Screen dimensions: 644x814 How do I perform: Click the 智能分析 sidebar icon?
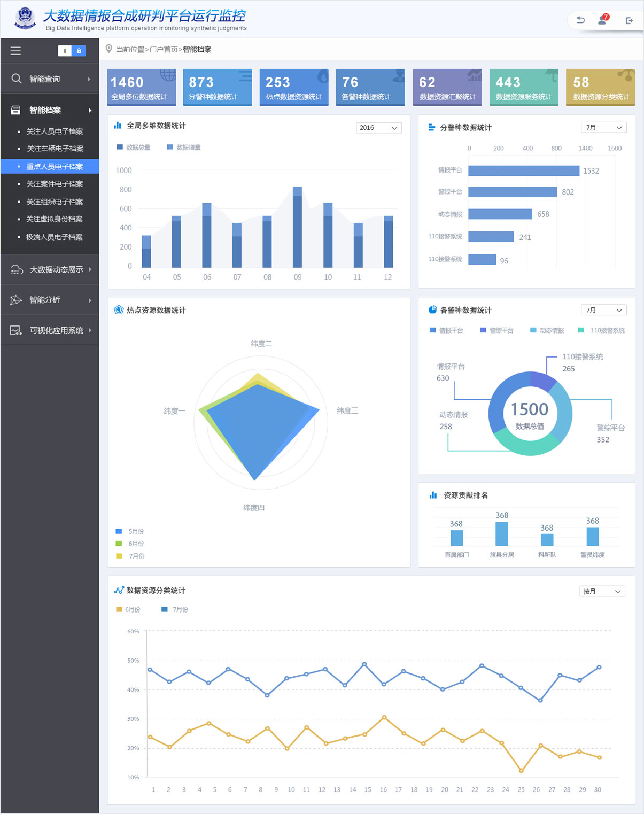[16, 300]
